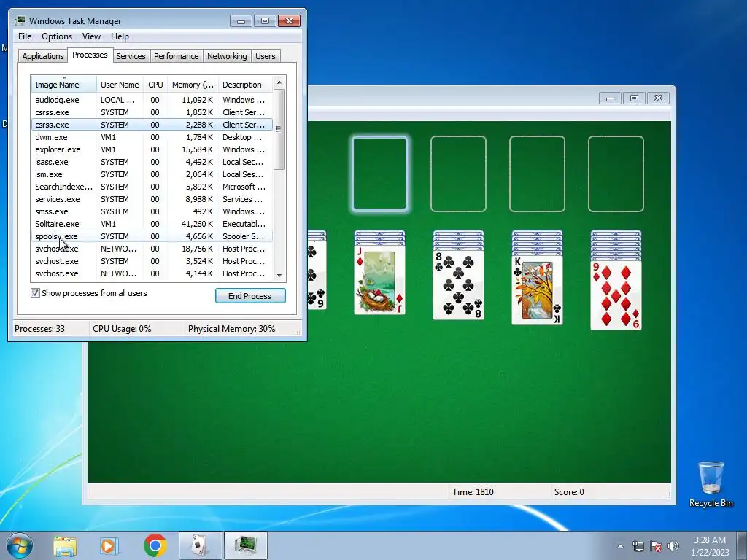Sort by Description column header
This screenshot has height=560, width=747.
click(x=245, y=85)
